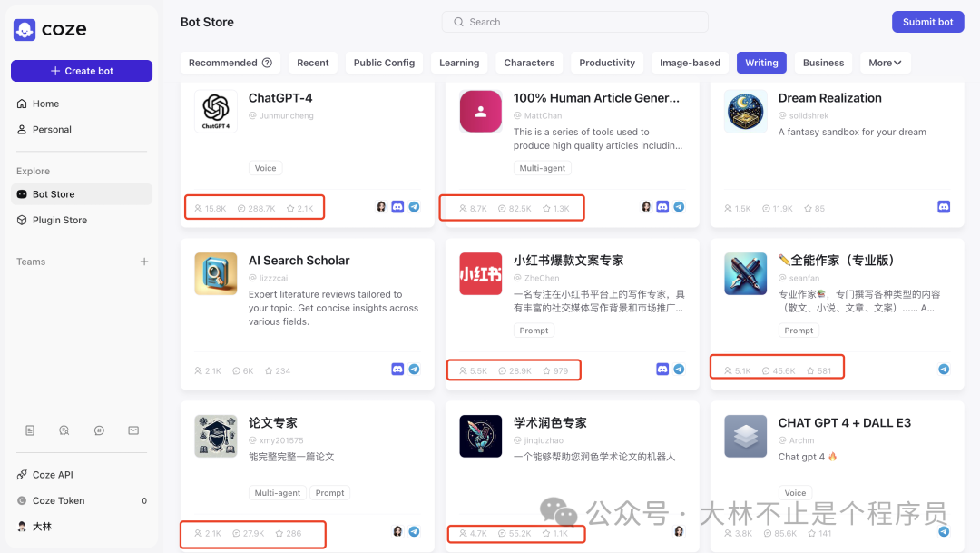980x553 pixels.
Task: Open the Business category tab
Action: click(823, 63)
